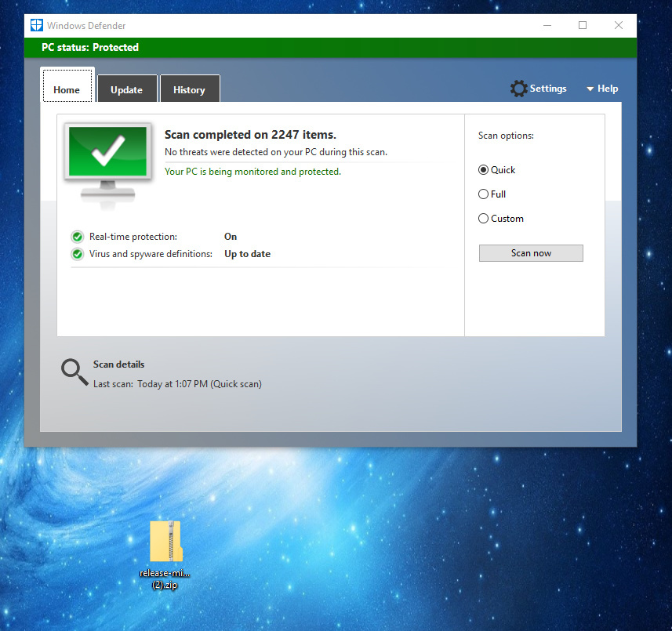Pick the Custom scan radio option

tap(483, 219)
